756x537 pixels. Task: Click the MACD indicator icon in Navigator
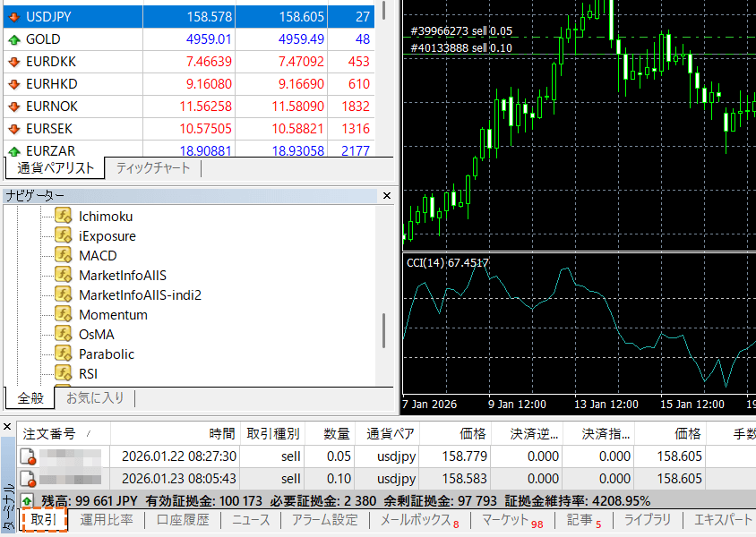click(x=63, y=256)
